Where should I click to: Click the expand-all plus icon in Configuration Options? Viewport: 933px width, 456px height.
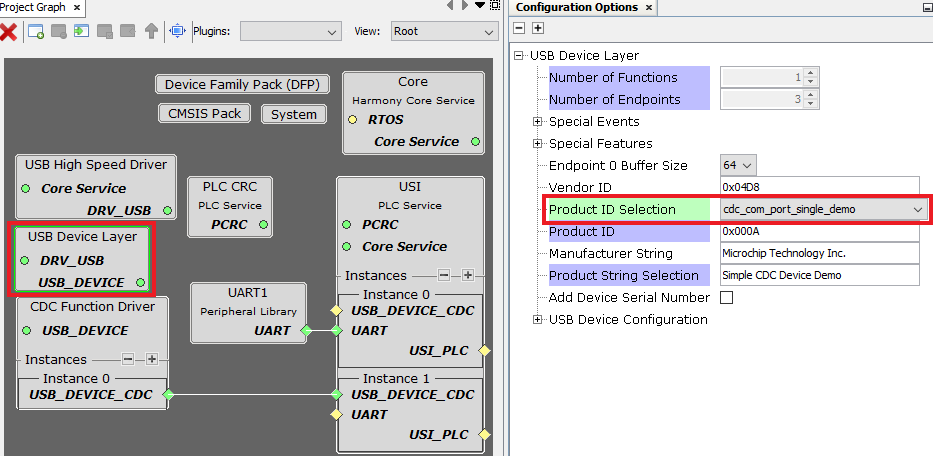(538, 28)
